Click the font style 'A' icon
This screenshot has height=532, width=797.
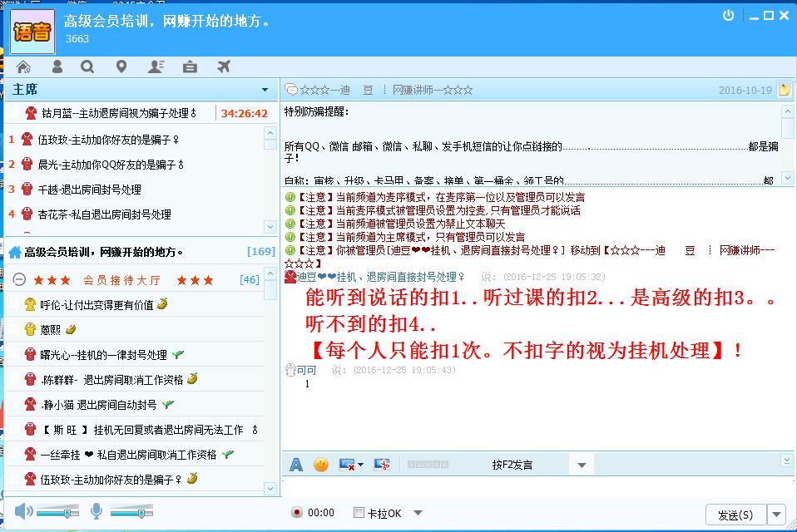point(295,465)
